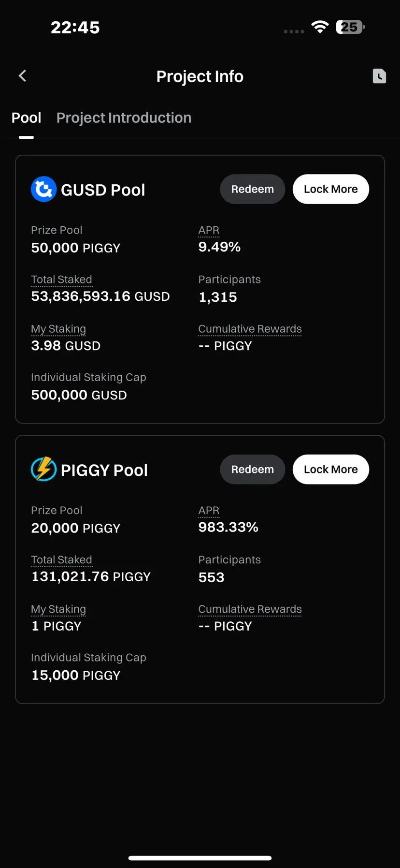Tap the back arrow icon
This screenshot has width=400, height=868.
point(22,76)
